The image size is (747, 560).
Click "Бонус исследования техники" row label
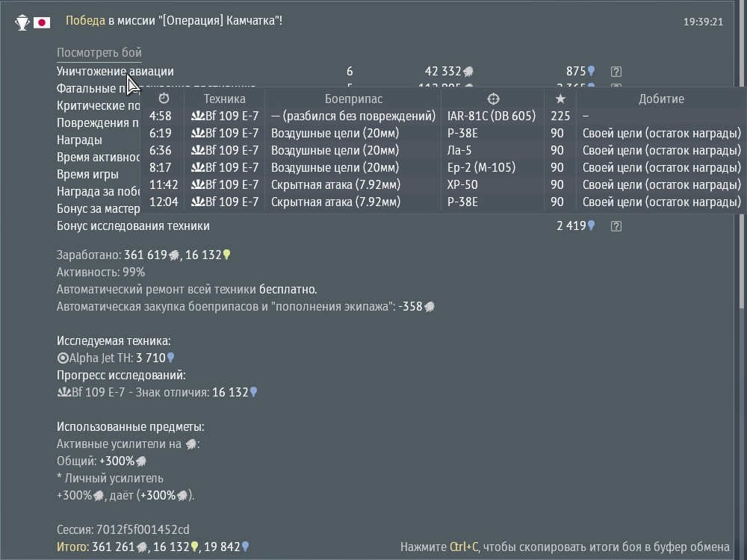(133, 225)
